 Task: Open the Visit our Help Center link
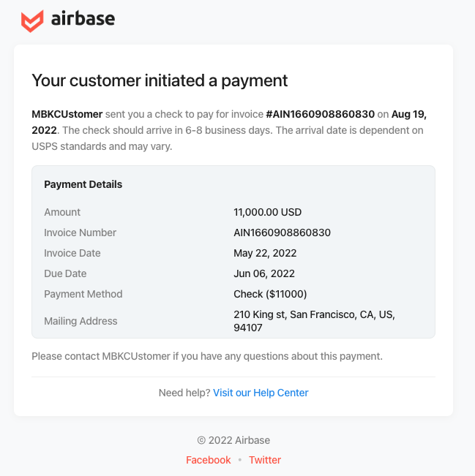(x=261, y=393)
